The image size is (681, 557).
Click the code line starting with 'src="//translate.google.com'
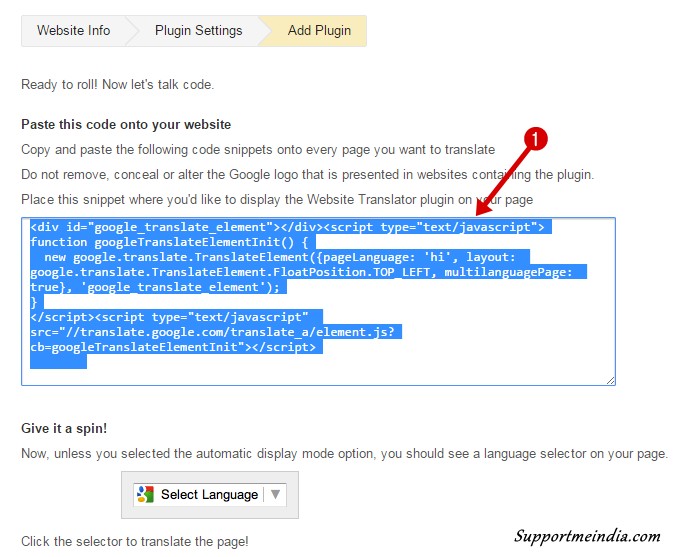tap(212, 332)
